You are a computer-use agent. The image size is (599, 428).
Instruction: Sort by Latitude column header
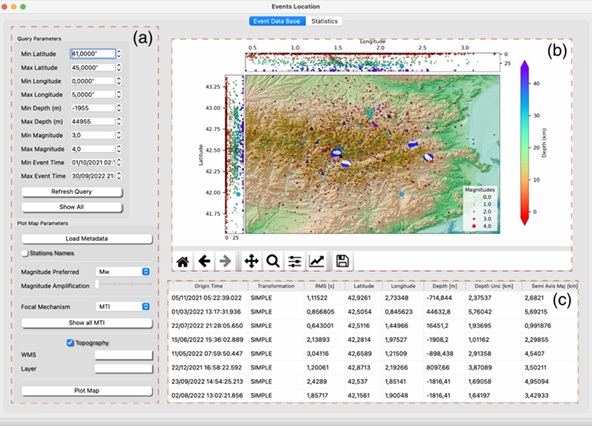tap(363, 286)
